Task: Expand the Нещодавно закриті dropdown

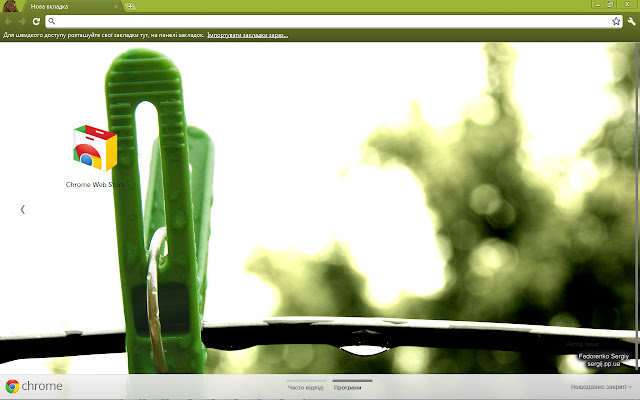Action: 601,387
